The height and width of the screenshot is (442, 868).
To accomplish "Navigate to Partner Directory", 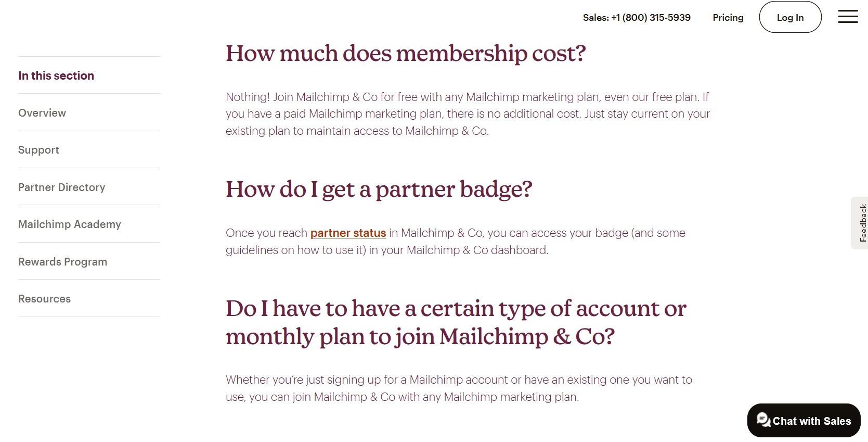I will [61, 187].
